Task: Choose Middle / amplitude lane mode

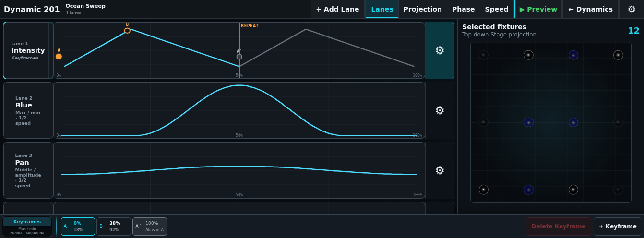Action: [x=27, y=233]
